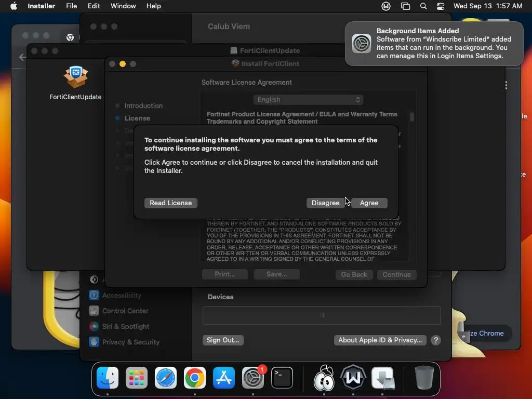Click the Background Items Added notification
The height and width of the screenshot is (399, 532).
click(x=434, y=44)
